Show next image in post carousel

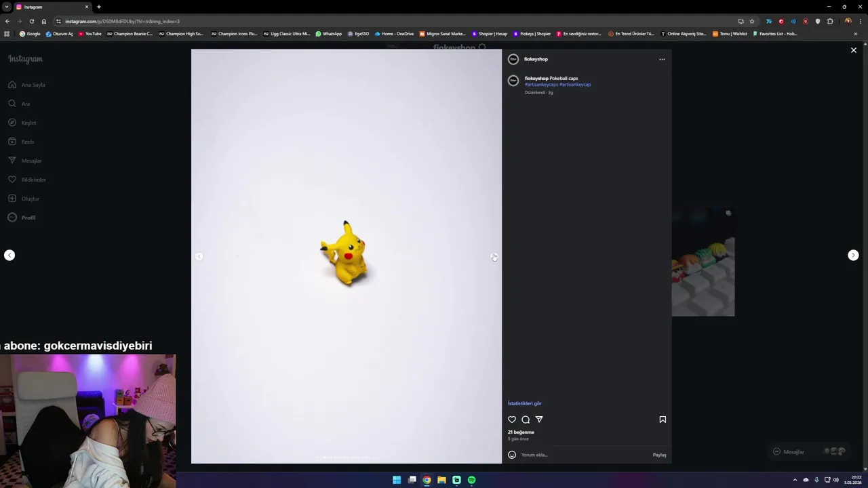(494, 256)
